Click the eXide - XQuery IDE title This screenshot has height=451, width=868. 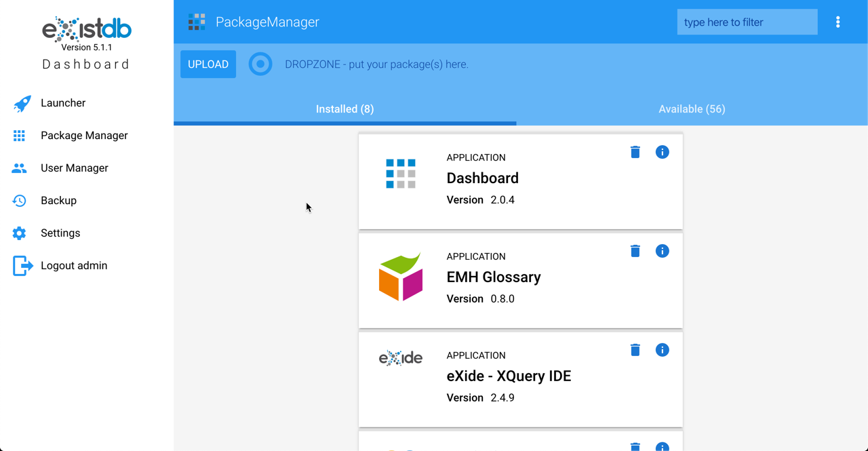pos(509,376)
